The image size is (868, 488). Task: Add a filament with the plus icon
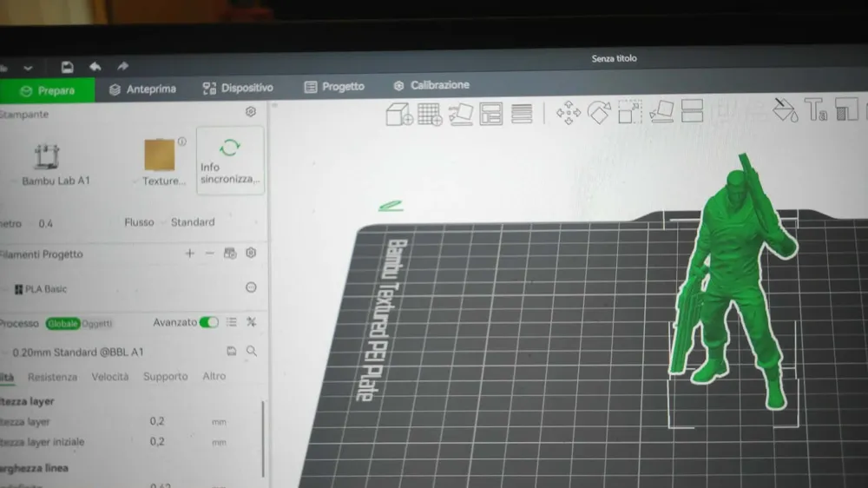click(x=189, y=254)
